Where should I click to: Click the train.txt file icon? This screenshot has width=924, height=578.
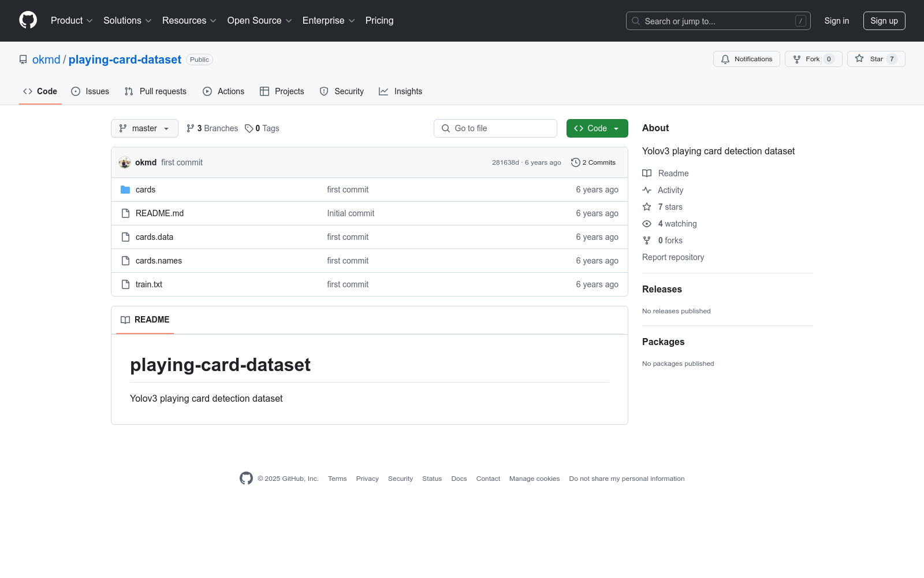pos(125,284)
